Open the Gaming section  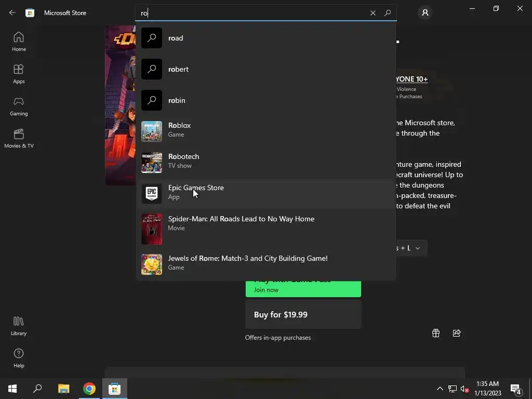click(x=19, y=106)
